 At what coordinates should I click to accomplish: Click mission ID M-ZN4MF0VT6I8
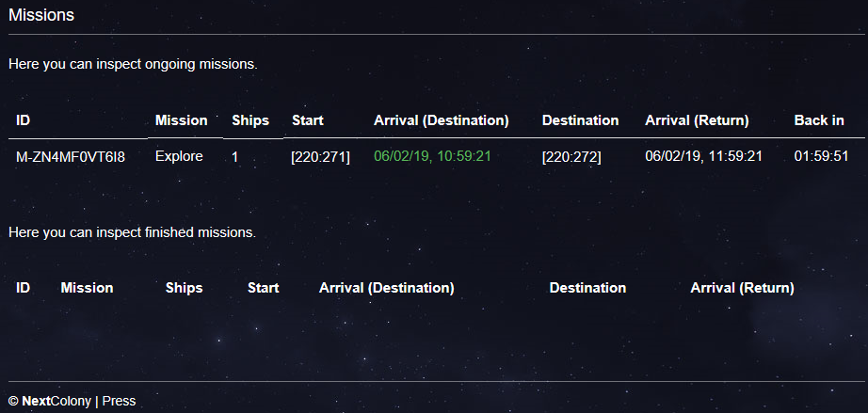(x=71, y=156)
